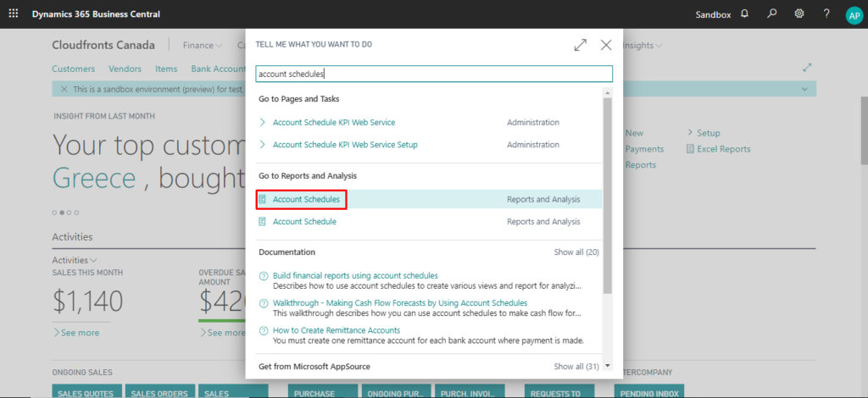Click See more under Overdue Sales amount

(222, 333)
